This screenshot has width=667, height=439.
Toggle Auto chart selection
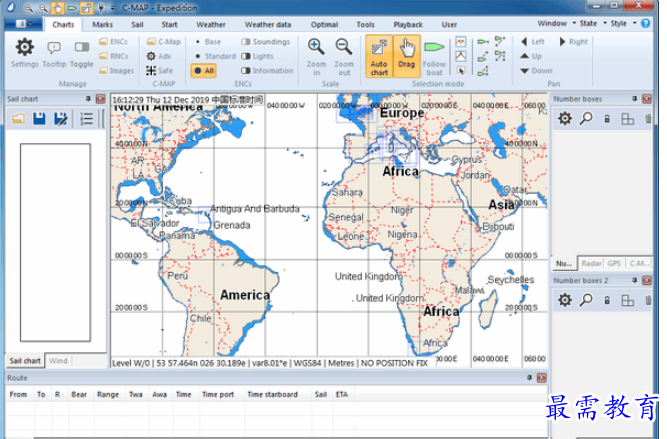coord(379,57)
